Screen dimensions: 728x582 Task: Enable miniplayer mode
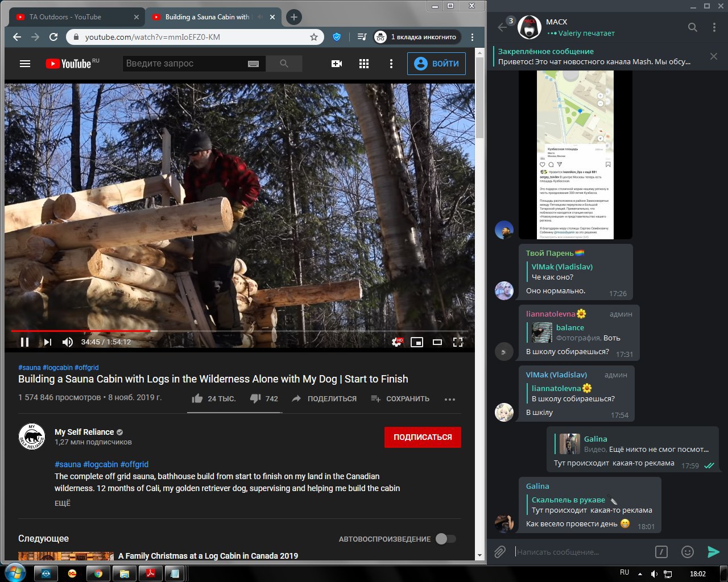coord(417,342)
